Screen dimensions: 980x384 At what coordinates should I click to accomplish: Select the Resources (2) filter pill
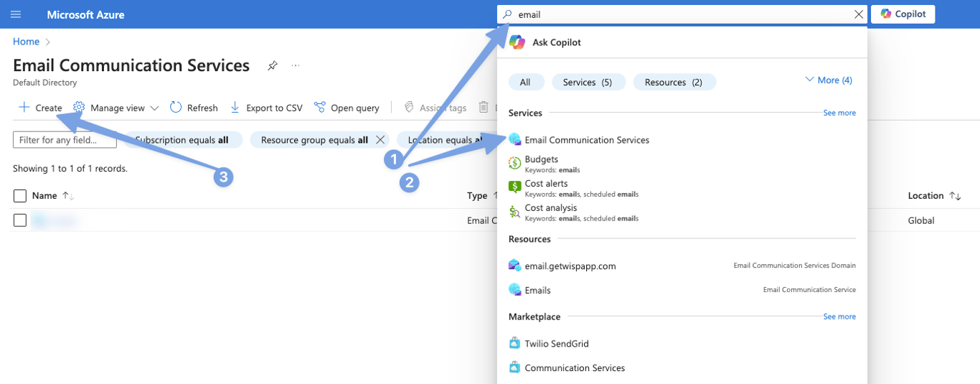[x=674, y=82]
